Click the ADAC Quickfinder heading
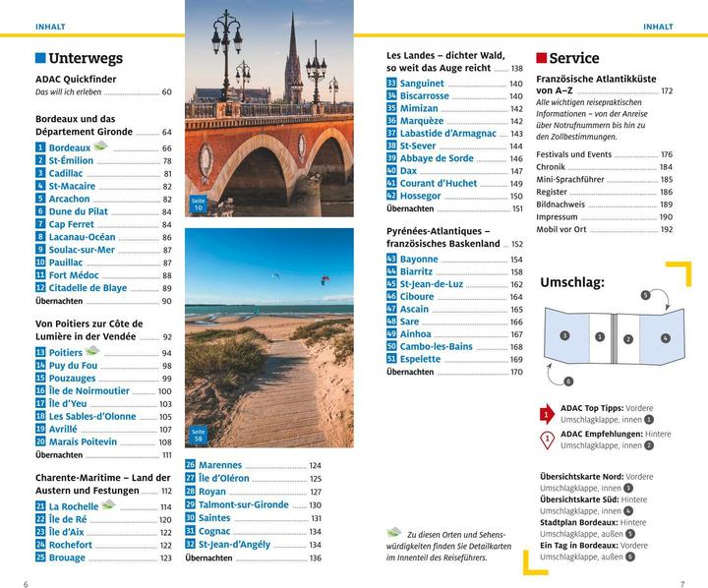The width and height of the screenshot is (708, 588). pyautogui.click(x=76, y=79)
